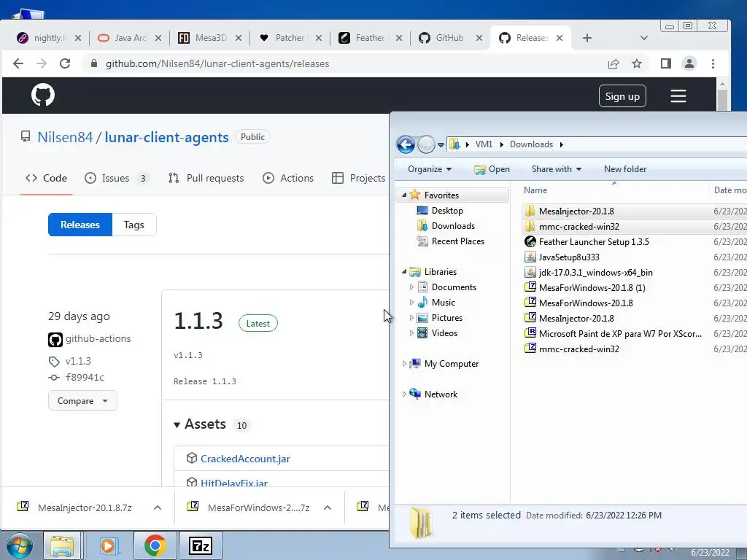Viewport: 747px width, 560px height.
Task: Select the MesaInjector-20.1.8 folder icon
Action: tap(530, 211)
